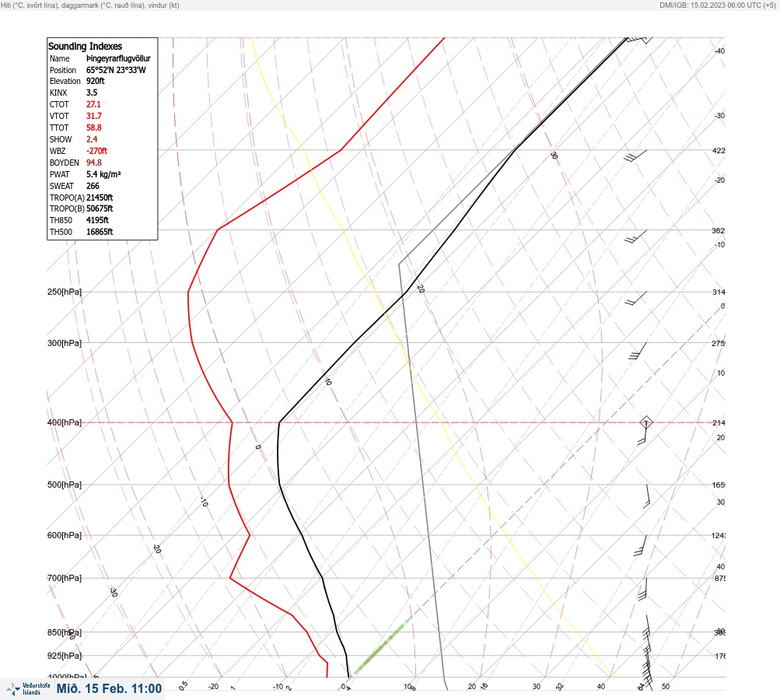This screenshot has height=700, width=780.
Task: Click the 250[hPa] pressure label
Action: pyautogui.click(x=65, y=292)
